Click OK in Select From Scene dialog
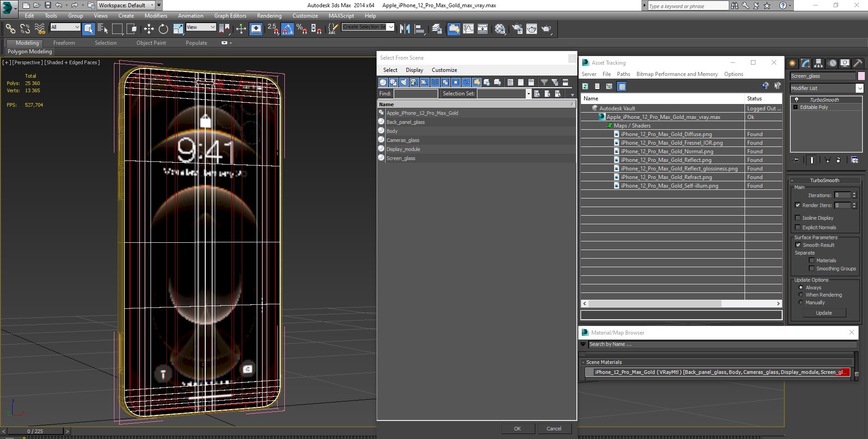This screenshot has width=868, height=439. 517,429
